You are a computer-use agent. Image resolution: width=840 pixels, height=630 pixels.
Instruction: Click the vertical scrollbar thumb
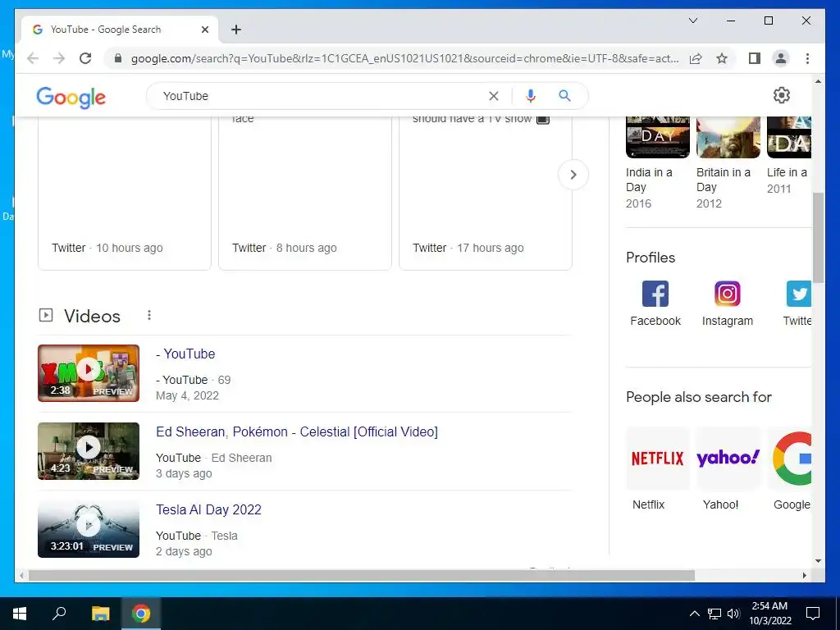[818, 237]
